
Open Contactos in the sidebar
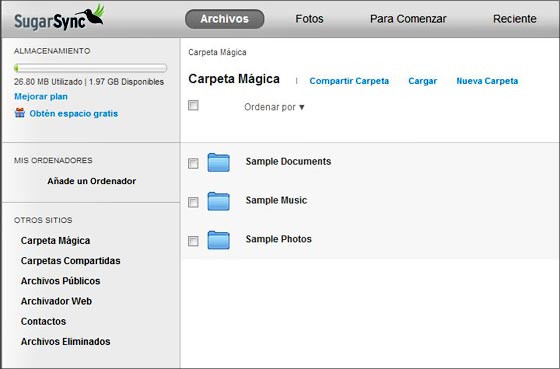coord(43,321)
